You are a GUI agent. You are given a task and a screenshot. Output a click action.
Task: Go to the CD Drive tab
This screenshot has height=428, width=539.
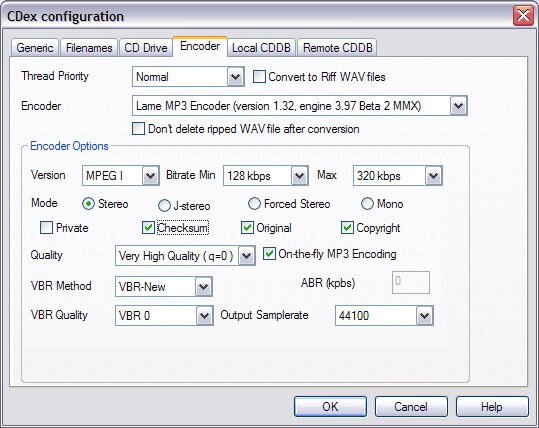pos(146,47)
